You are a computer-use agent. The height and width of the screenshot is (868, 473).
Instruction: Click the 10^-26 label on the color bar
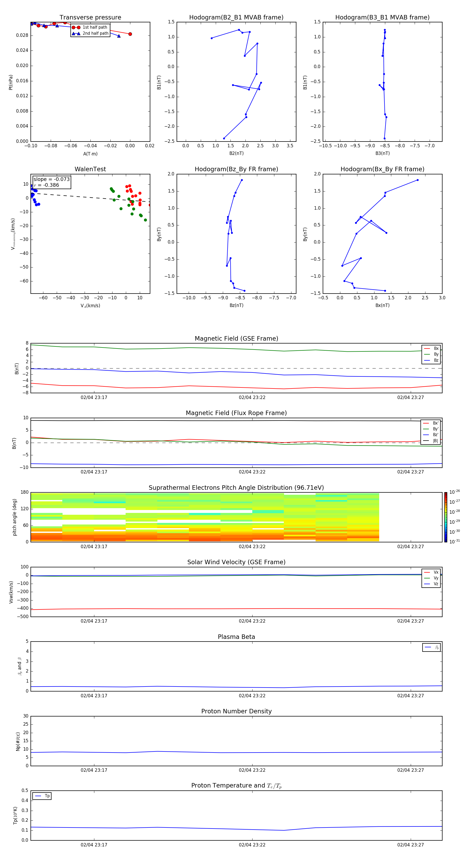(455, 492)
